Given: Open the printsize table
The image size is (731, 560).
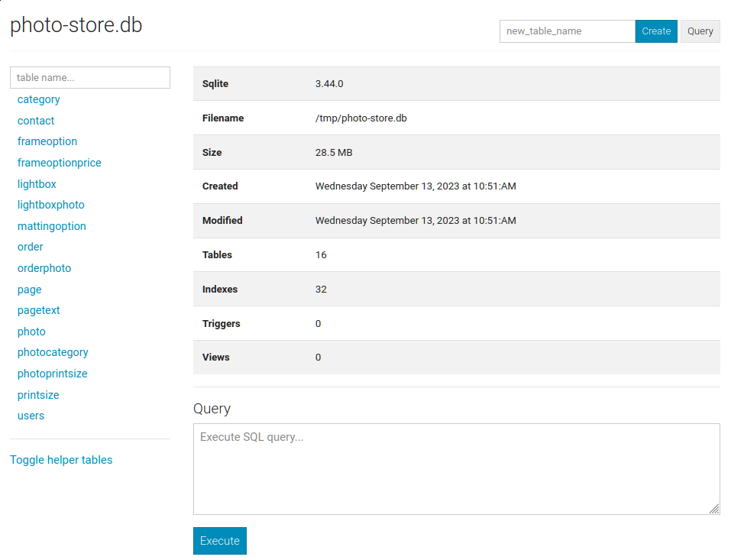Looking at the screenshot, I should click(38, 395).
